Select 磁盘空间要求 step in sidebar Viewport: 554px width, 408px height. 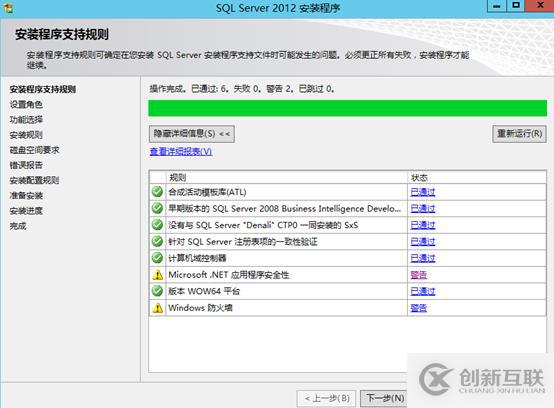pyautogui.click(x=34, y=150)
